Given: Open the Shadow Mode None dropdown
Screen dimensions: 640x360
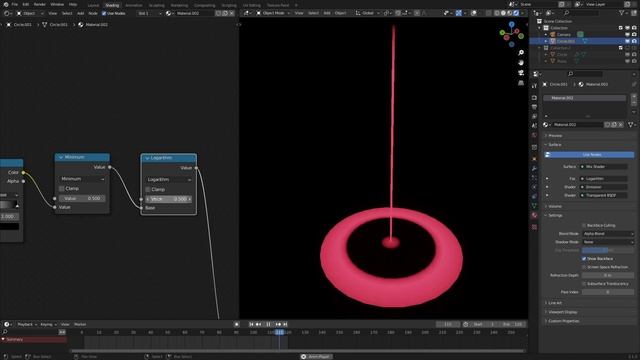Looking at the screenshot, I should pyautogui.click(x=607, y=242).
